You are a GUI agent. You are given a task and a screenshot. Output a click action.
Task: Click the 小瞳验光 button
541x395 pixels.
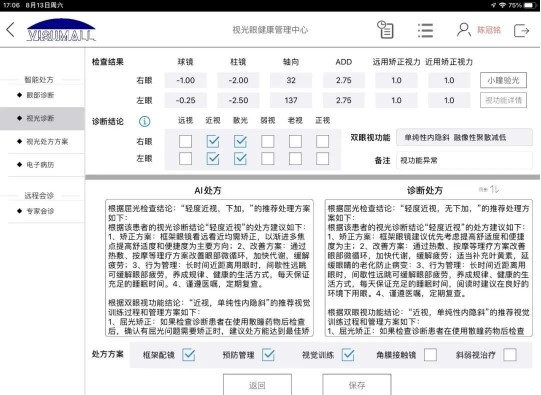(x=503, y=80)
